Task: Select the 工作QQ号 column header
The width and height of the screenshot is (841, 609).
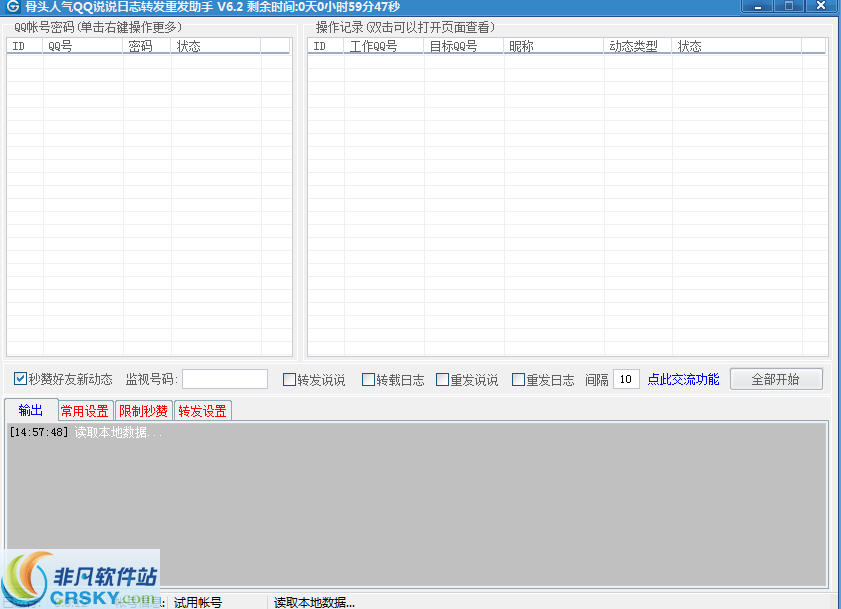Action: (x=383, y=45)
